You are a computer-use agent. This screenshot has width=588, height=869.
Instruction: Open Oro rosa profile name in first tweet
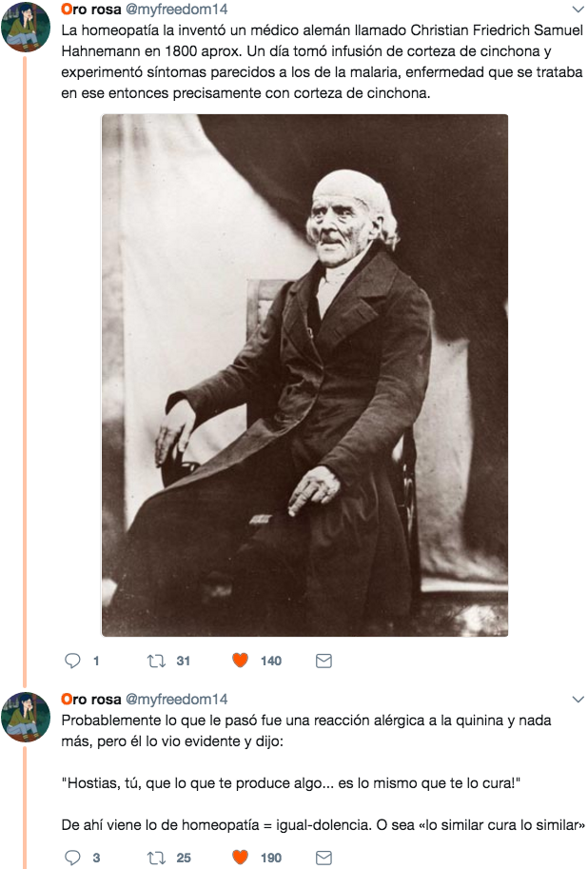click(91, 10)
